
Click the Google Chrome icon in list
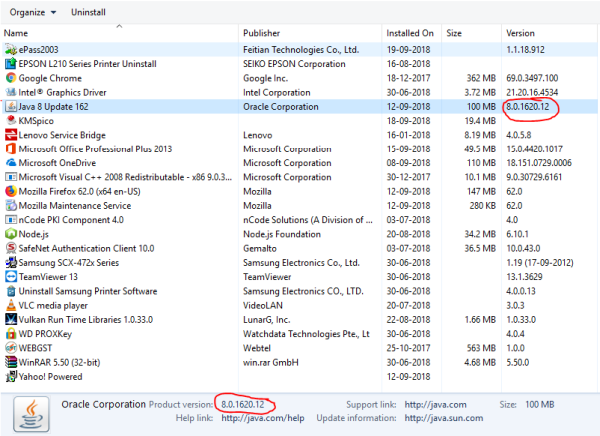10,77
